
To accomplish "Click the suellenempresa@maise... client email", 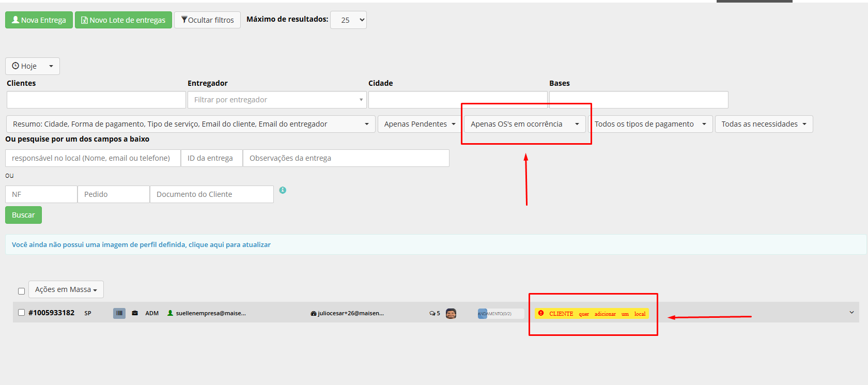I will pyautogui.click(x=211, y=313).
